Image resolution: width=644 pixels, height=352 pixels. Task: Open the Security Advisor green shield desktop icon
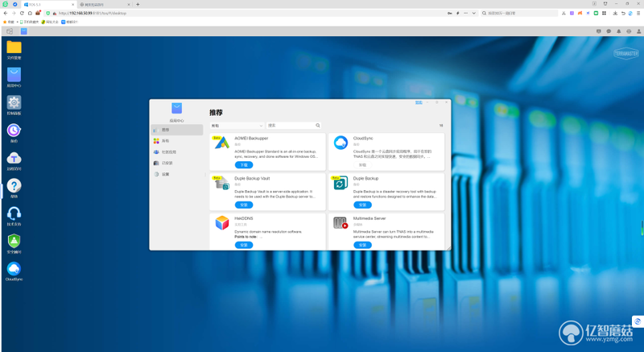coord(14,241)
